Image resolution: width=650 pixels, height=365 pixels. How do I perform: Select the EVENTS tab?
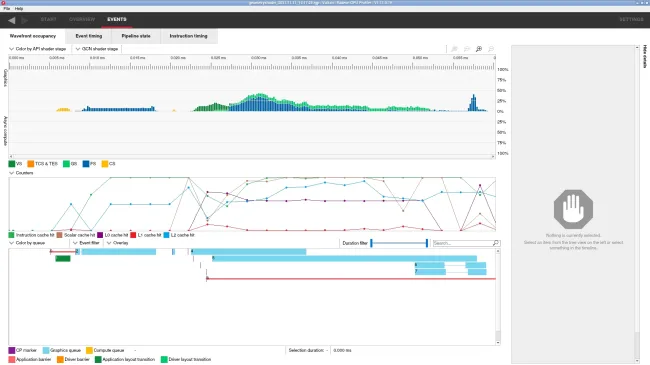click(x=117, y=19)
